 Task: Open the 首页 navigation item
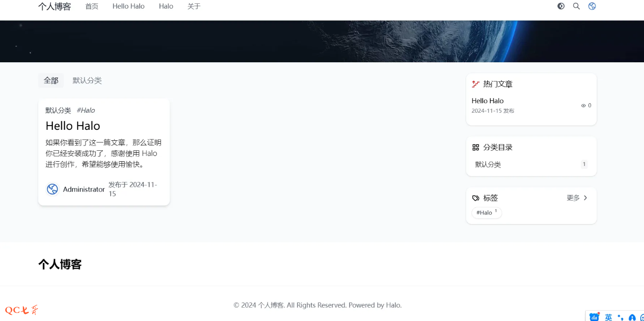click(92, 6)
